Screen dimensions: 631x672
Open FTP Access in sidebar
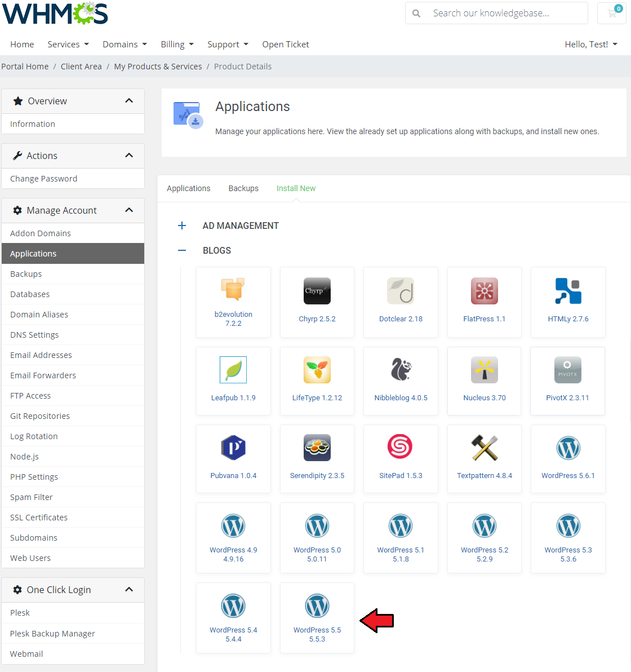tap(73, 396)
